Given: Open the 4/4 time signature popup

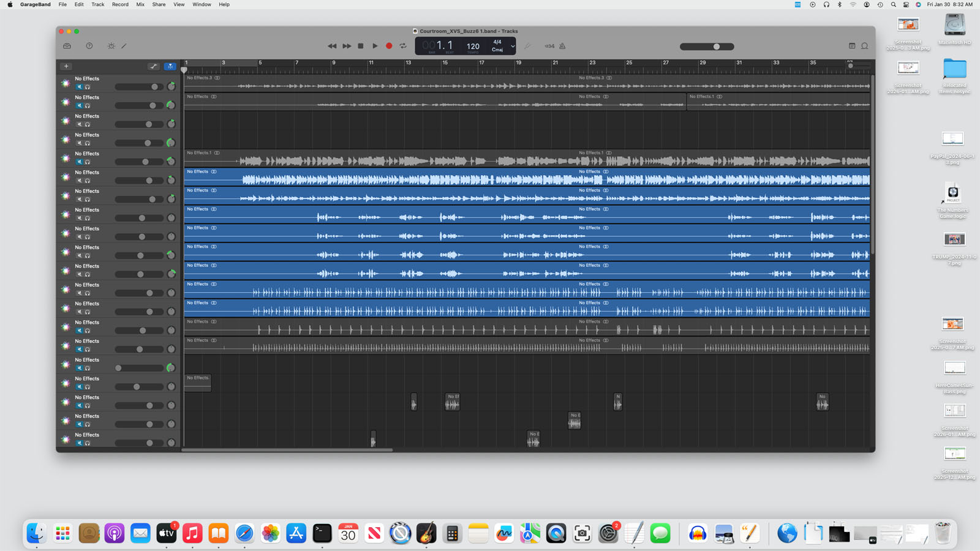Looking at the screenshot, I should click(x=497, y=42).
